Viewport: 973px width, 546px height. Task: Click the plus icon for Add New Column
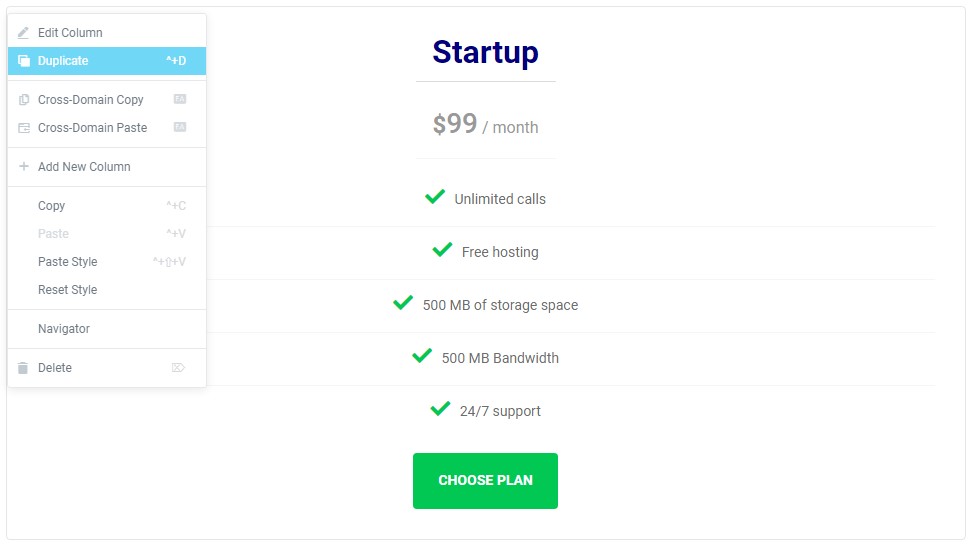coord(24,166)
